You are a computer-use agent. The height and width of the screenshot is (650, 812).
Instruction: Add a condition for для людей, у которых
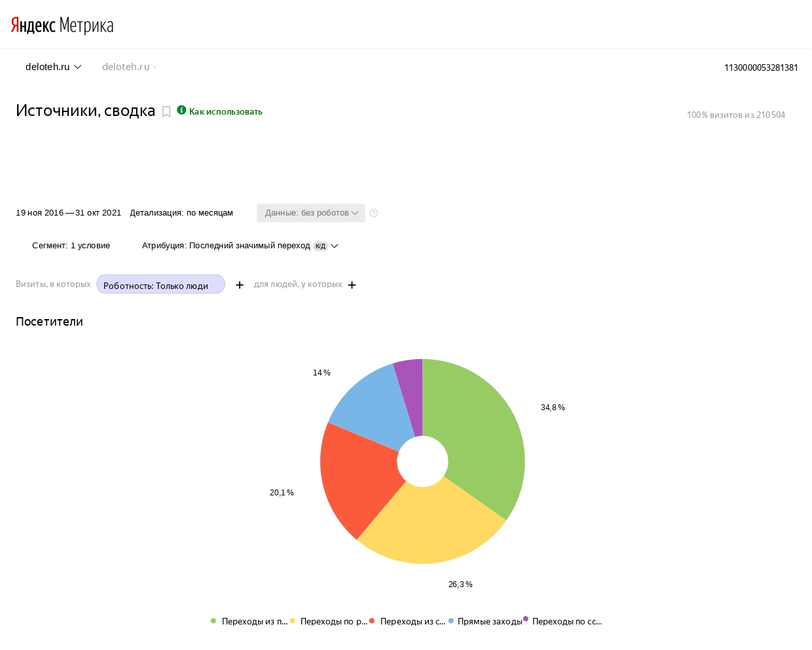pos(352,285)
